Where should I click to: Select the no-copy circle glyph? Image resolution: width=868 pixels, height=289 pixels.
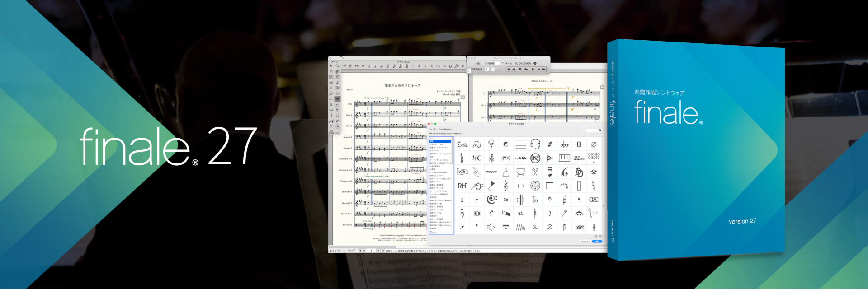point(535,158)
